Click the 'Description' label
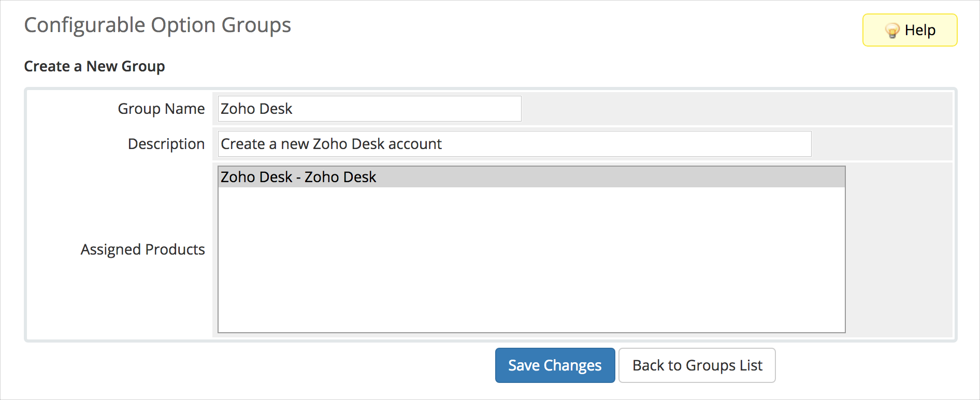 [166, 144]
